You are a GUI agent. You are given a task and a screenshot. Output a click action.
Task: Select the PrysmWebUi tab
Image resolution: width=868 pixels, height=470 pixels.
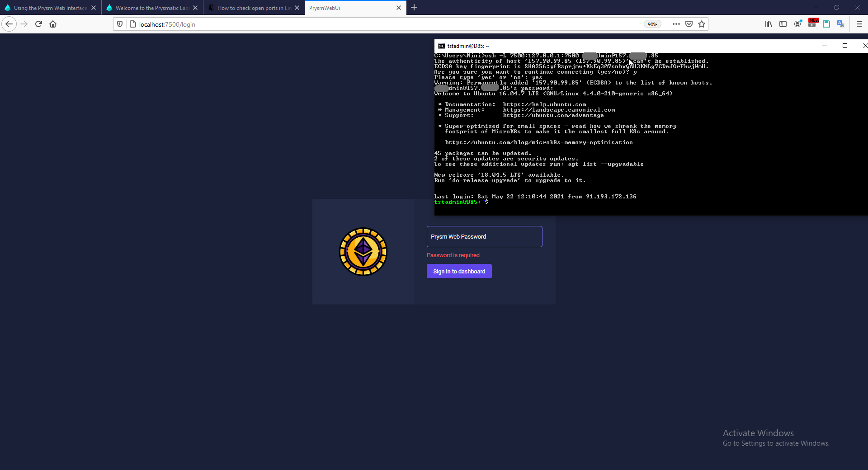[355, 8]
